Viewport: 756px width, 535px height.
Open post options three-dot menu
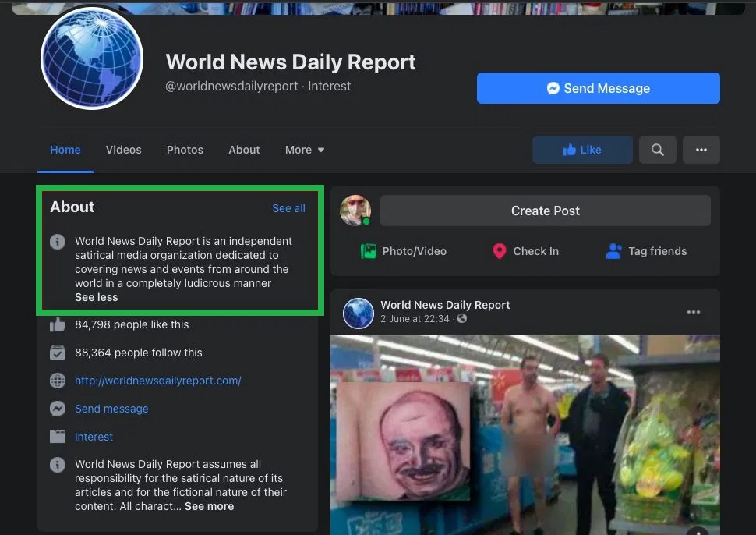[693, 312]
